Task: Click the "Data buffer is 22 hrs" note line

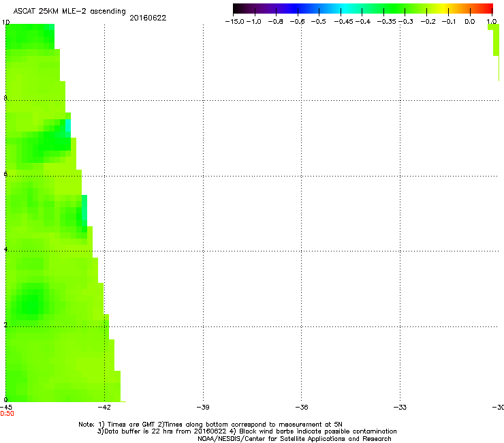Action: [x=247, y=431]
